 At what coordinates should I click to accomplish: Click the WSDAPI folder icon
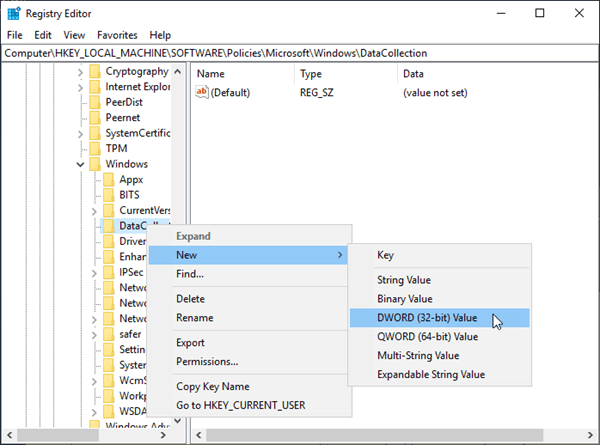(x=109, y=411)
